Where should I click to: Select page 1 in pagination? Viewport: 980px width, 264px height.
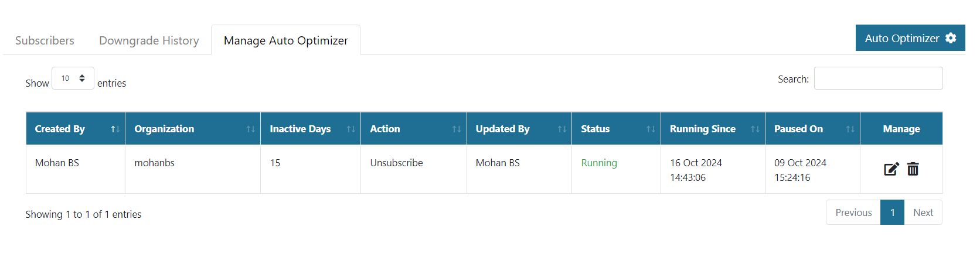(x=892, y=212)
